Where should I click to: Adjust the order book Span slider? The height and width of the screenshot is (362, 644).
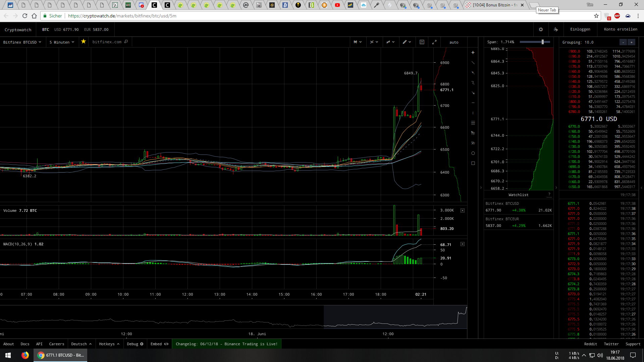pyautogui.click(x=542, y=42)
